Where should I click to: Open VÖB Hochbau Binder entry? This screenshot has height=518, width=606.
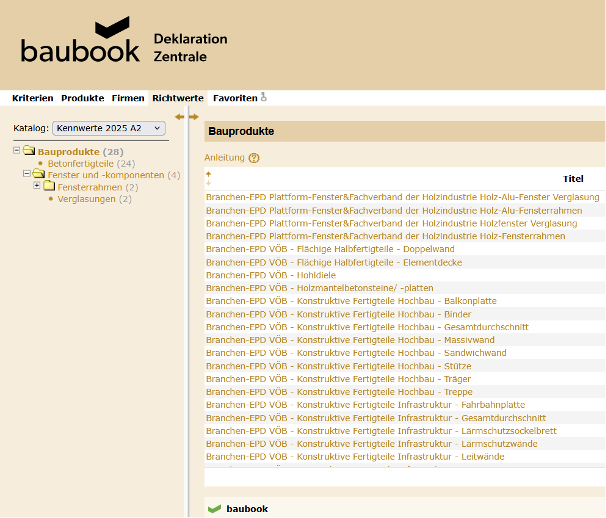[x=338, y=314]
